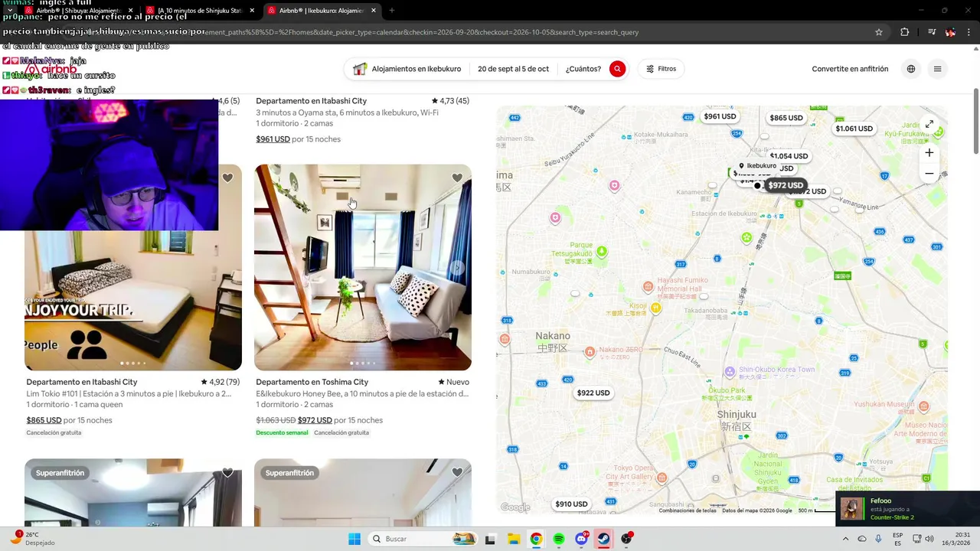Viewport: 980px width, 551px height.
Task: Show next photo of Toshima City listing
Action: (457, 268)
